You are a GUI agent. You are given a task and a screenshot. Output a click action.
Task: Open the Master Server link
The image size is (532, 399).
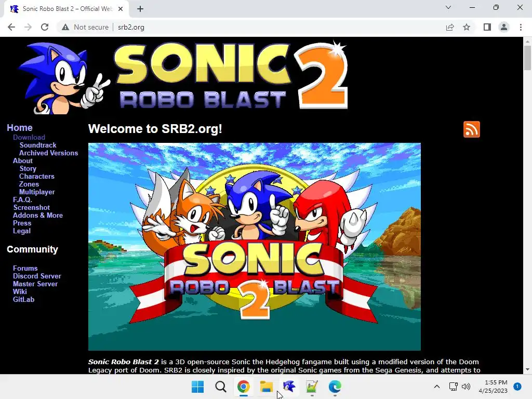tap(35, 284)
